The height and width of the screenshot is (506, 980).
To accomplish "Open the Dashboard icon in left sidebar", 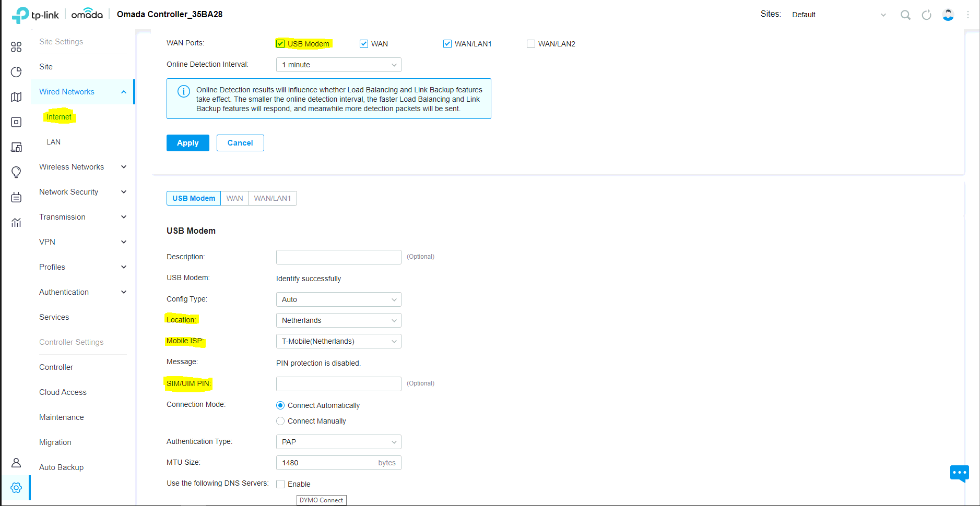I will pyautogui.click(x=16, y=47).
